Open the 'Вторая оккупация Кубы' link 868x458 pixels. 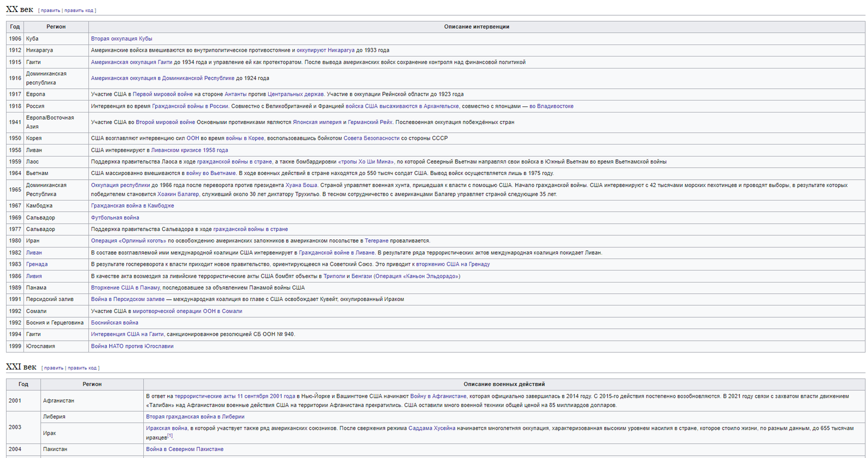pyautogui.click(x=122, y=39)
